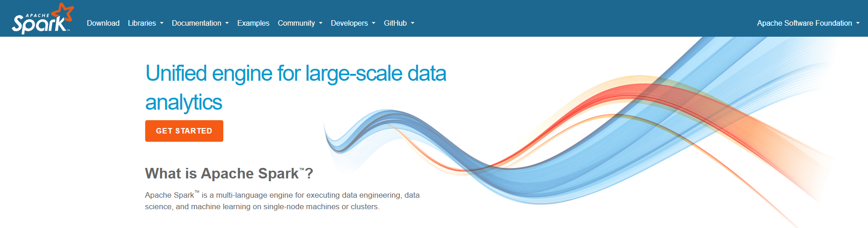Click the caret arrow beside Libraries

tap(162, 23)
